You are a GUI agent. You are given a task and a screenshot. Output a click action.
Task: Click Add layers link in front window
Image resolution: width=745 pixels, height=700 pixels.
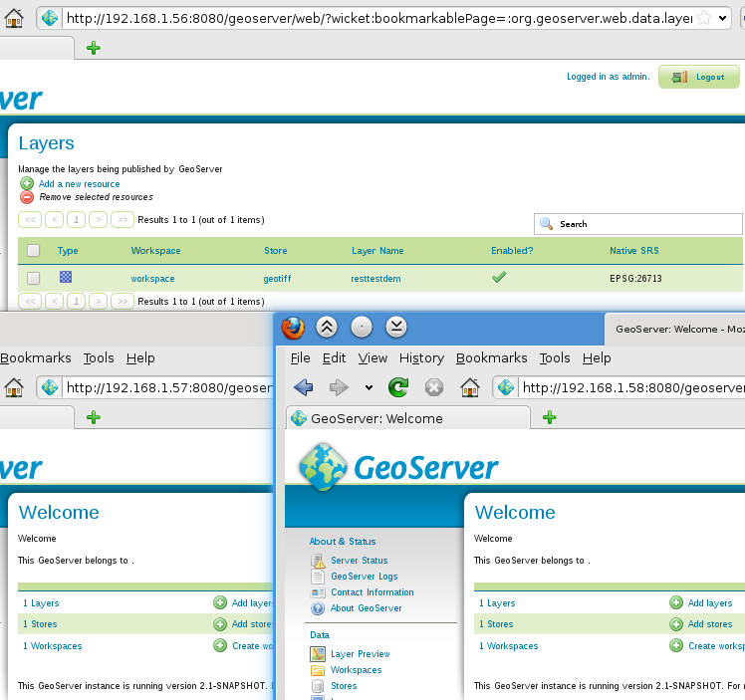(710, 603)
